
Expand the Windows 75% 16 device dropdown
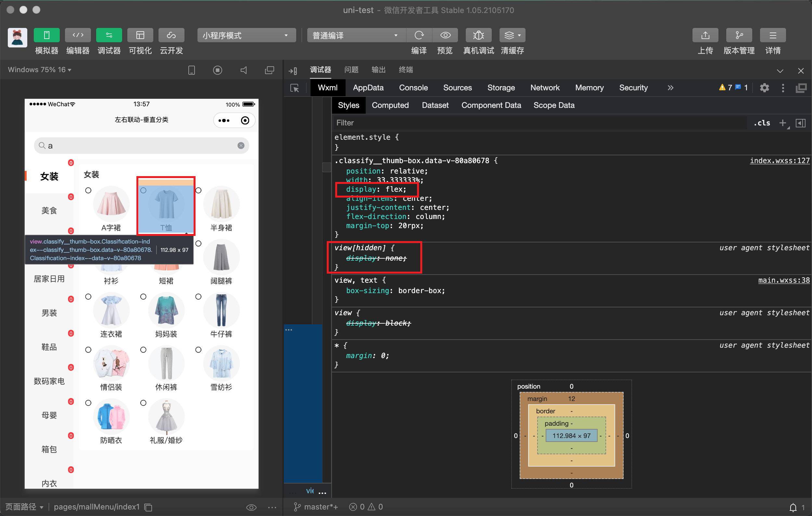(x=40, y=70)
